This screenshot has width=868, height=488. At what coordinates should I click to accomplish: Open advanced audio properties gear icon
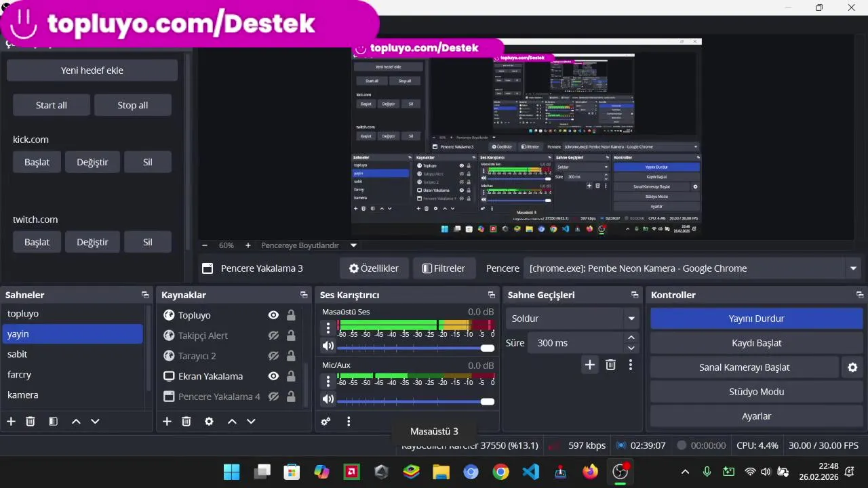[x=325, y=422]
